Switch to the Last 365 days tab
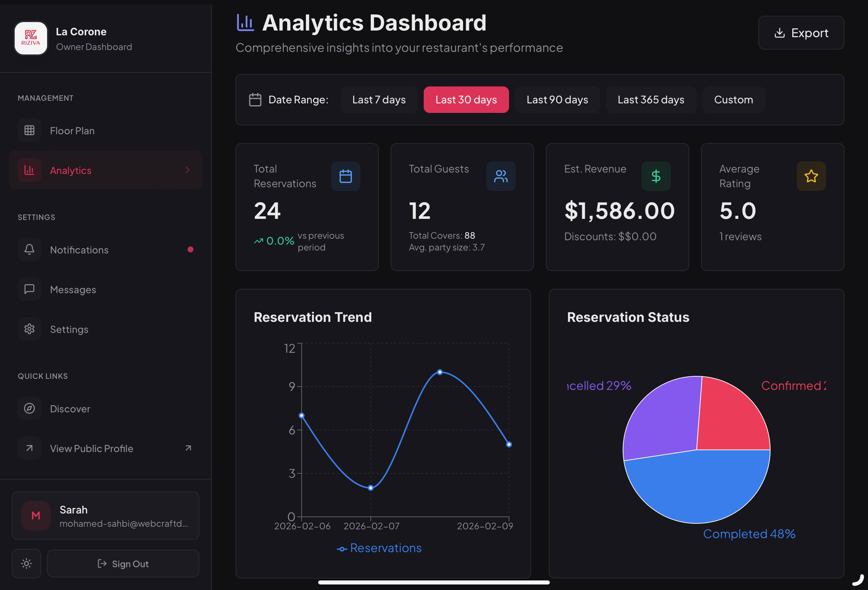 (651, 100)
